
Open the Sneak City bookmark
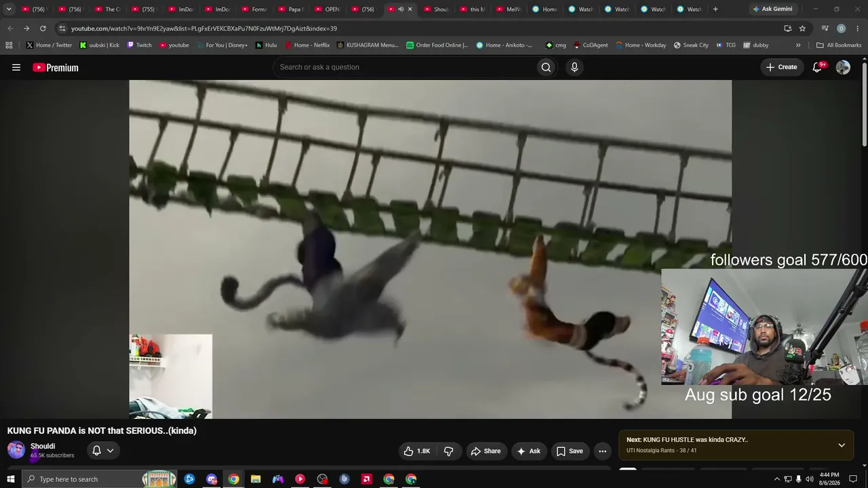coord(691,45)
